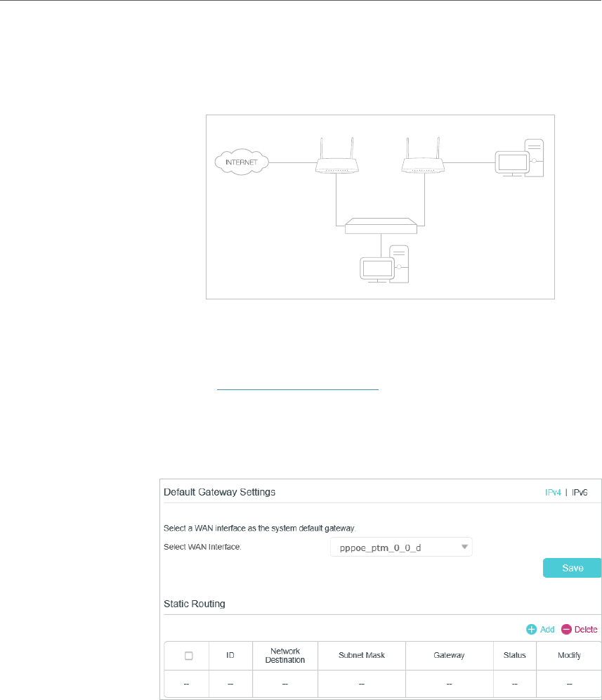
Task: Switch to the IPv6 tab
Action: 580,493
